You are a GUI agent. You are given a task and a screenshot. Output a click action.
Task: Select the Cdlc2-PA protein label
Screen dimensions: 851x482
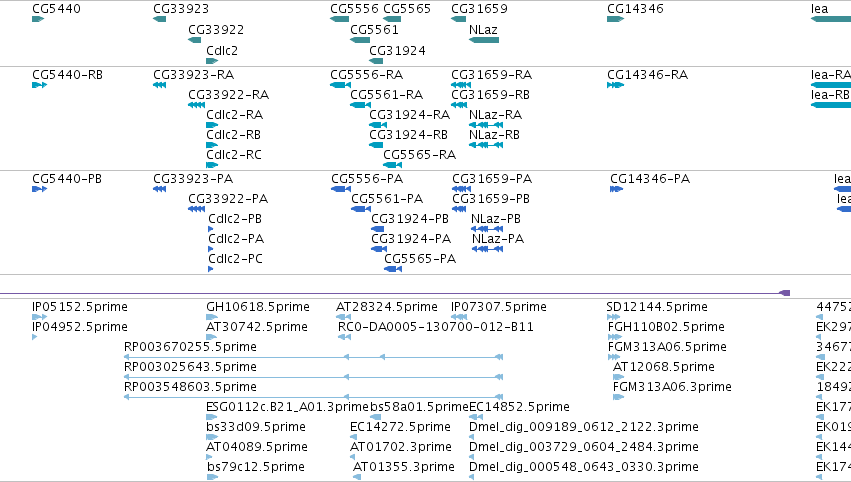(236, 239)
